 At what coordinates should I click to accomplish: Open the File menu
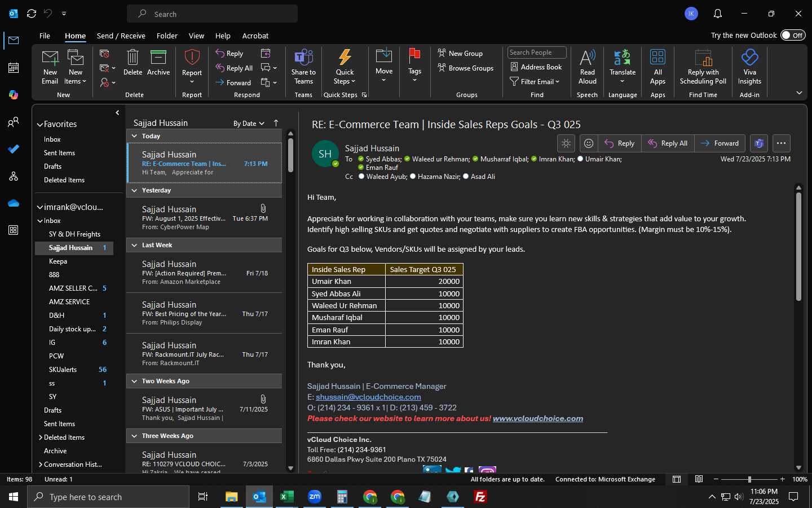[x=45, y=36]
